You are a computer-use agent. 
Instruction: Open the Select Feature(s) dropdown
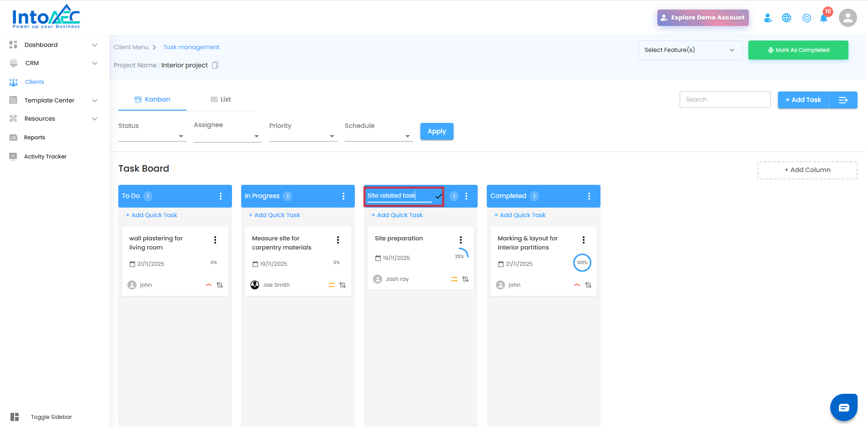click(x=690, y=50)
